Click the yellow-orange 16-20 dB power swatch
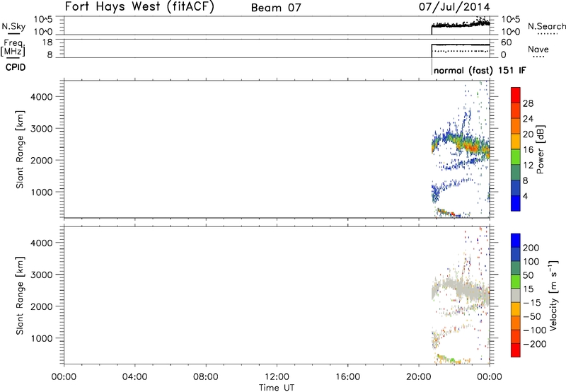 point(516,140)
